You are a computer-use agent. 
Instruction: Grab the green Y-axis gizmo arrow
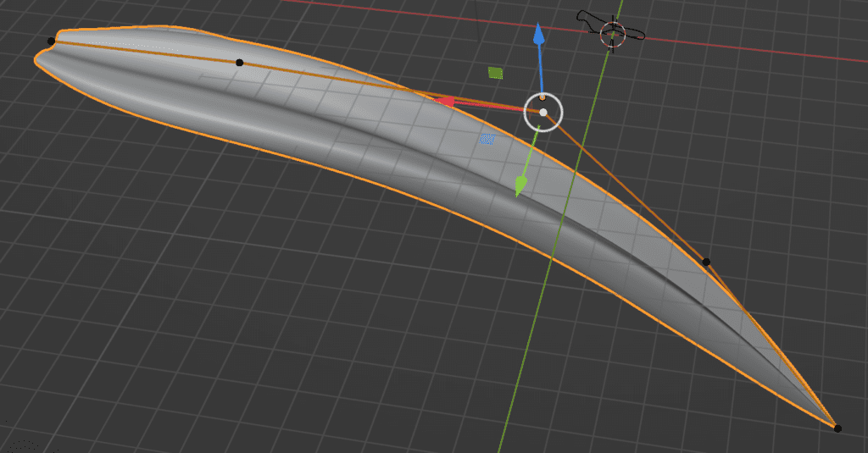pyautogui.click(x=520, y=185)
